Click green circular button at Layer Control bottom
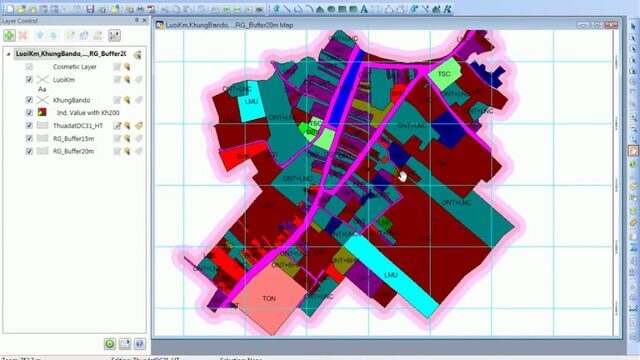 click(x=110, y=344)
